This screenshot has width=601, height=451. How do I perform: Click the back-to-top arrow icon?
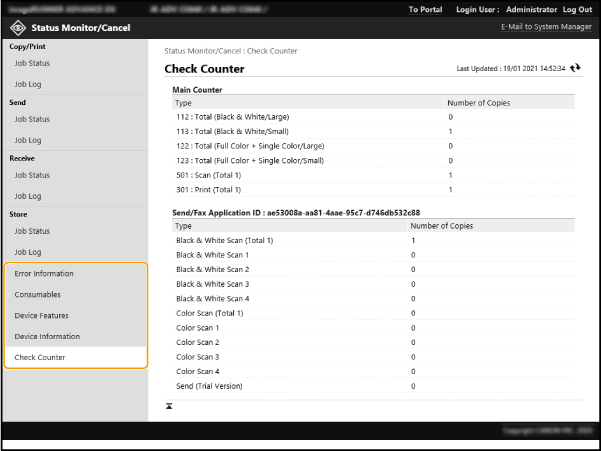[169, 406]
